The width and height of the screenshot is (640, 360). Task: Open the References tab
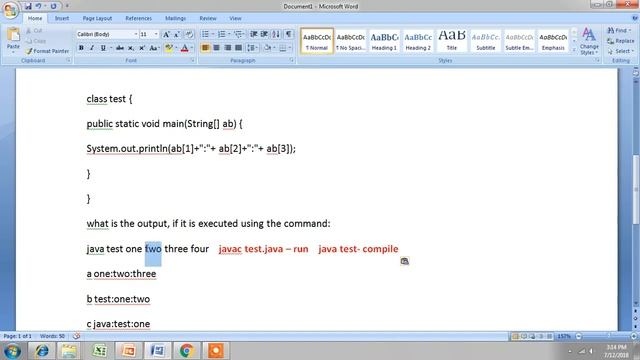click(x=138, y=18)
